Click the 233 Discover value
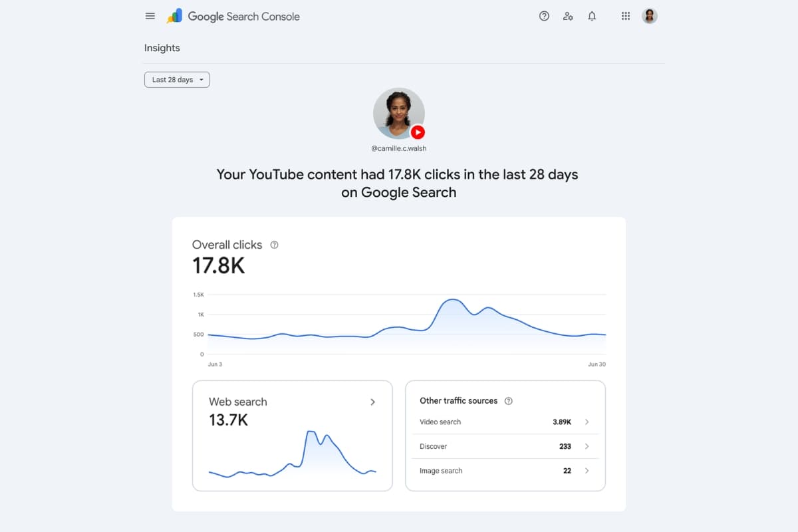Screen dimensions: 798x532 pyautogui.click(x=565, y=446)
